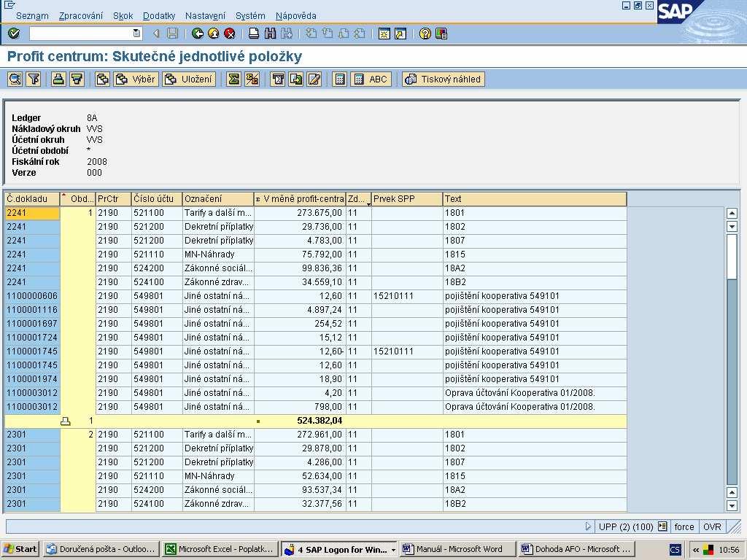This screenshot has height=560, width=747.
Task: Click the Total sigma icon
Action: point(233,79)
